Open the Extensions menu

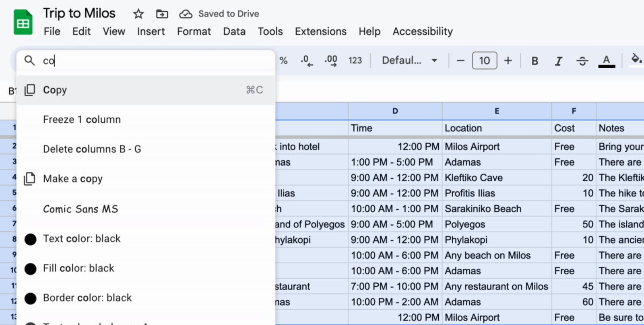(x=320, y=31)
